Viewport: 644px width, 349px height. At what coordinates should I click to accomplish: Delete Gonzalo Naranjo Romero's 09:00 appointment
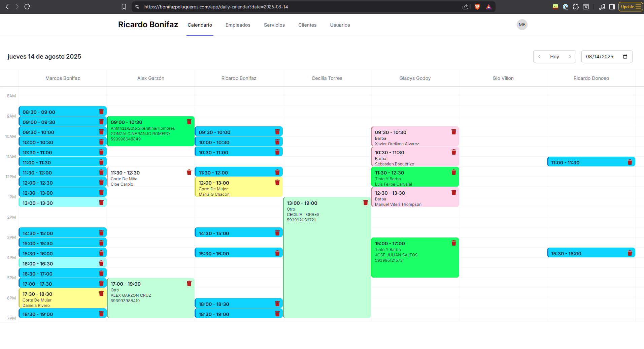(189, 122)
